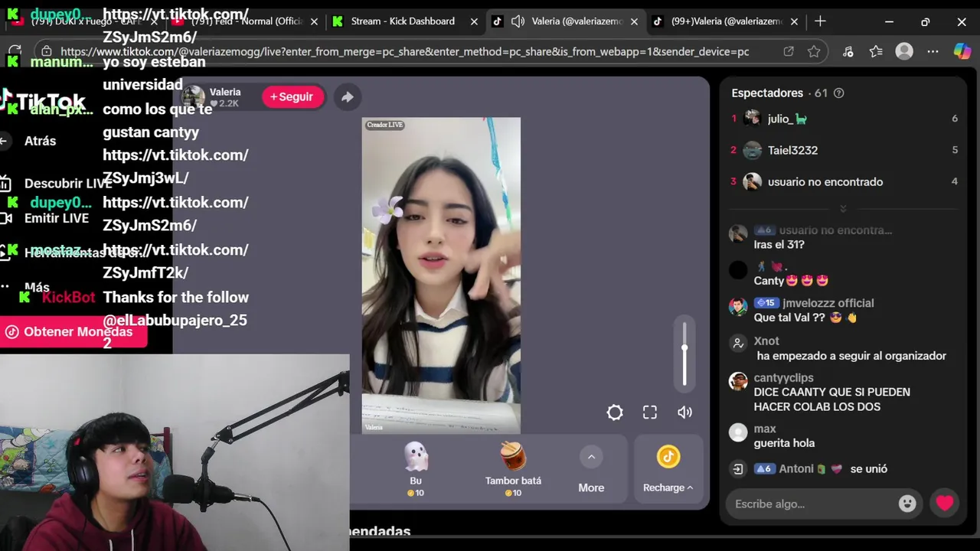Screen dimensions: 980x551
Task: Send the Bu ghost gift
Action: 416,468
